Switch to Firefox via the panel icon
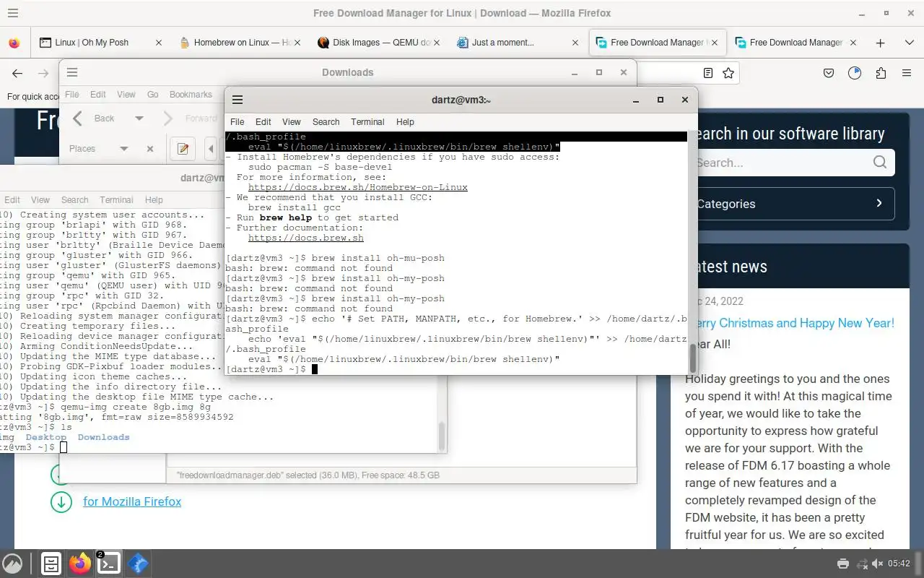Screen dimensions: 924x578 click(80, 564)
